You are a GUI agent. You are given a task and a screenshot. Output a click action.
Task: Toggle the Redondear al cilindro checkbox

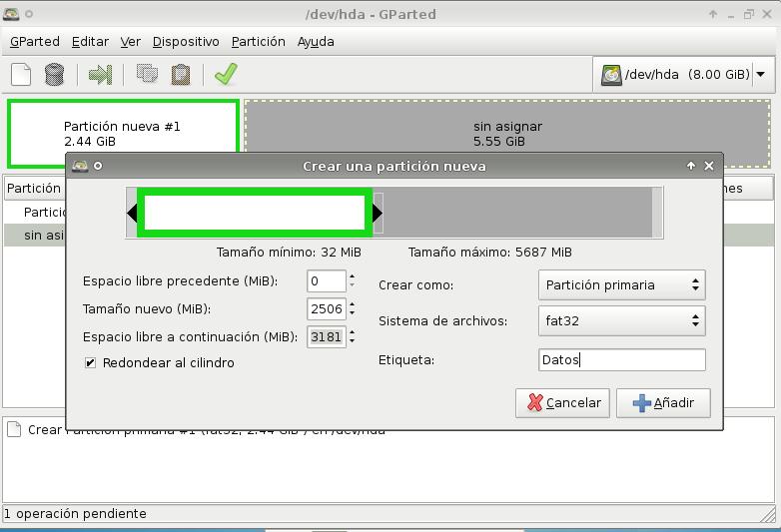pyautogui.click(x=91, y=363)
